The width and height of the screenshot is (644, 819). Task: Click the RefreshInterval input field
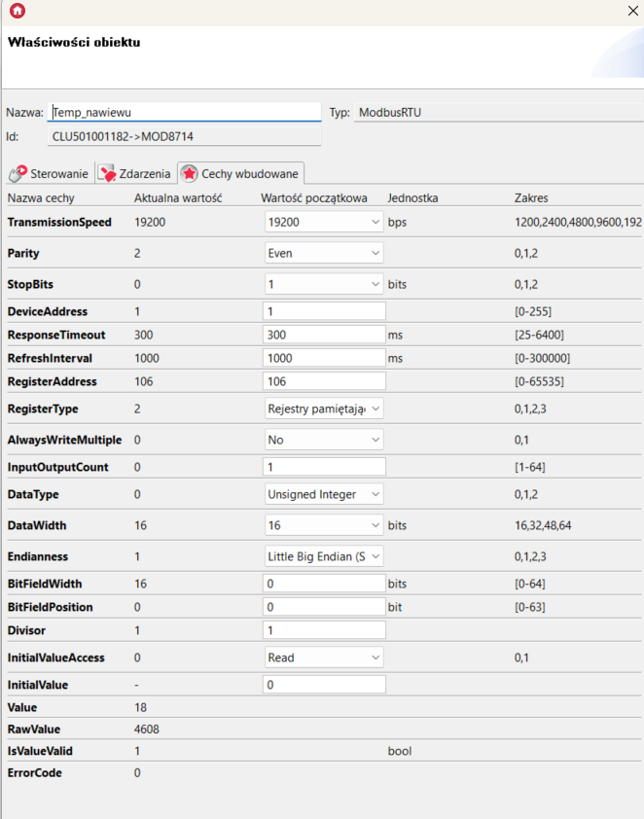coord(324,358)
